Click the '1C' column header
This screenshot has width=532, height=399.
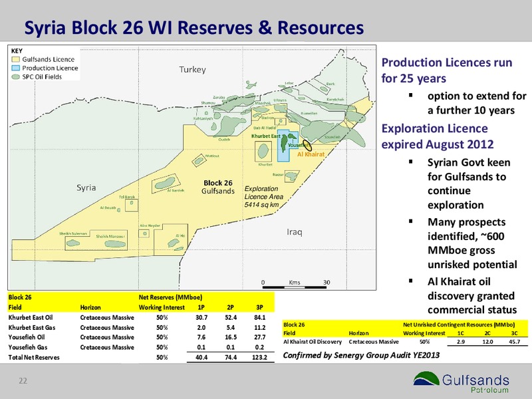461,333
